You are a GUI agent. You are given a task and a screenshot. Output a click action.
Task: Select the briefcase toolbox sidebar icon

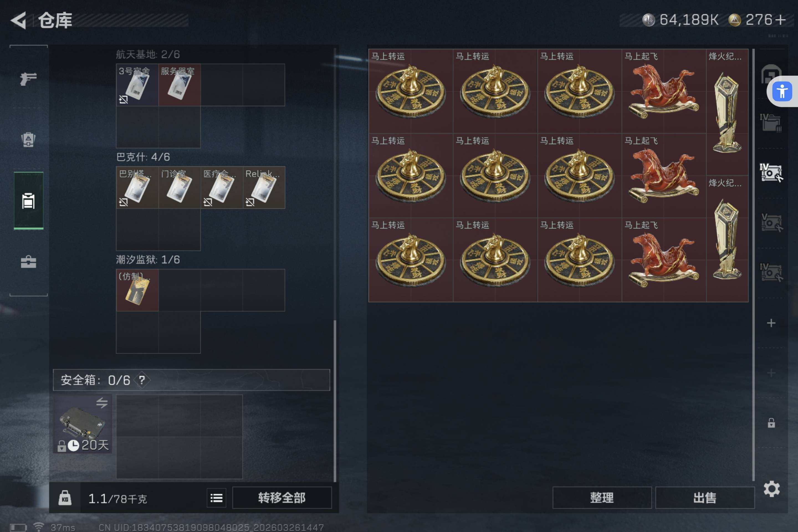[29, 262]
